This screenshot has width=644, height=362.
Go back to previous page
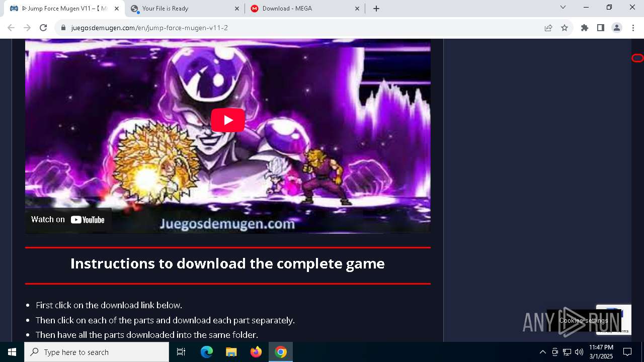click(11, 28)
